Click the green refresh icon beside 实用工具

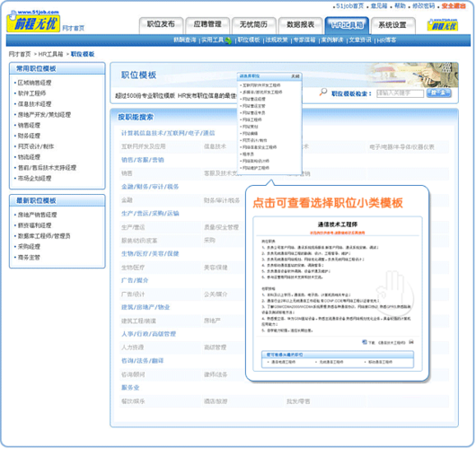tap(228, 40)
